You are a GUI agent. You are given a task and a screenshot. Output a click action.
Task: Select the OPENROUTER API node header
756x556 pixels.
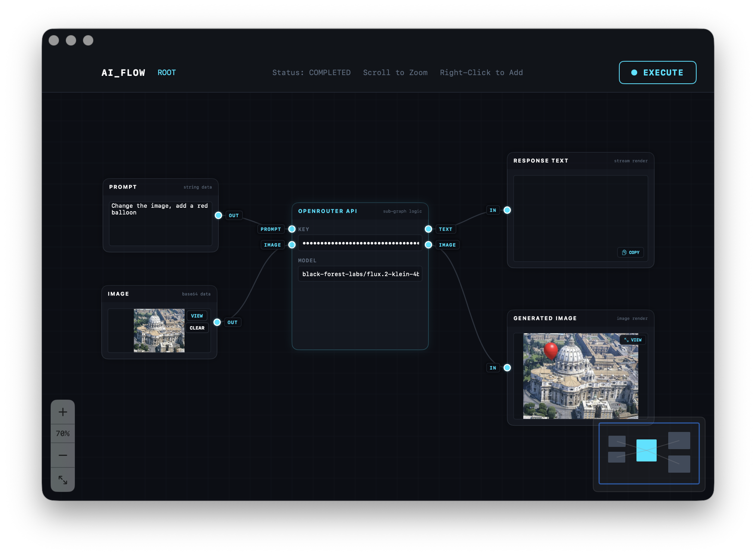pos(360,211)
